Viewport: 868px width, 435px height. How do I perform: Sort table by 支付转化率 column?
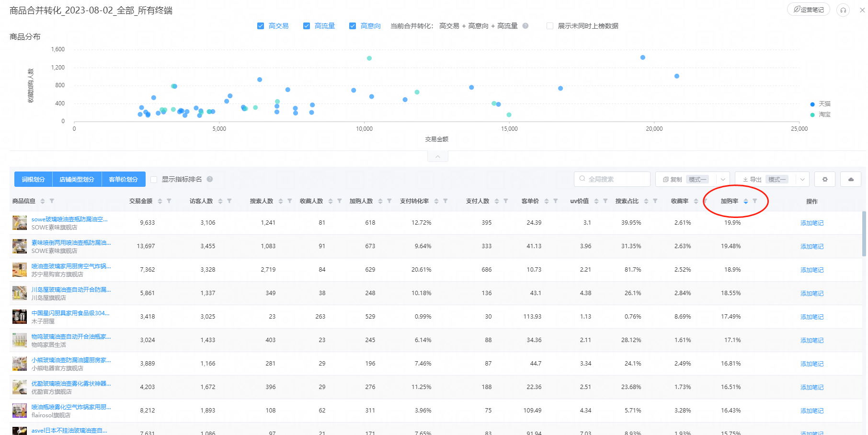pos(436,201)
